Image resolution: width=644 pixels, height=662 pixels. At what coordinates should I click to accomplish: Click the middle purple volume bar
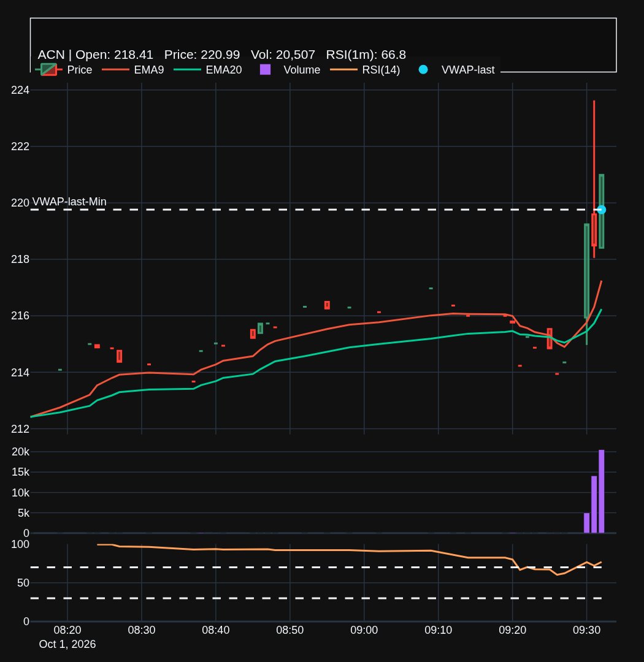(x=594, y=504)
